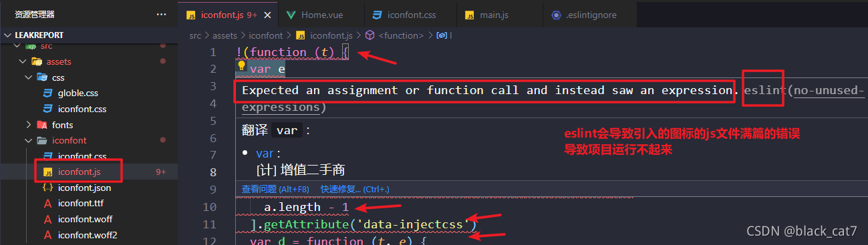This screenshot has height=245, width=868.
Task: Click src in the breadcrumb path
Action: (x=195, y=35)
